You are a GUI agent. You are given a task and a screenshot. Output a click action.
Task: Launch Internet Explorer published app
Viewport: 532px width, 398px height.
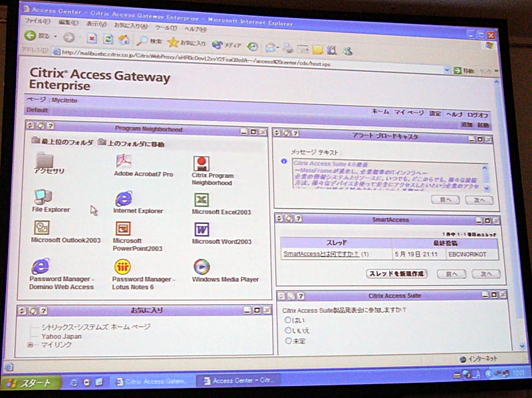124,198
